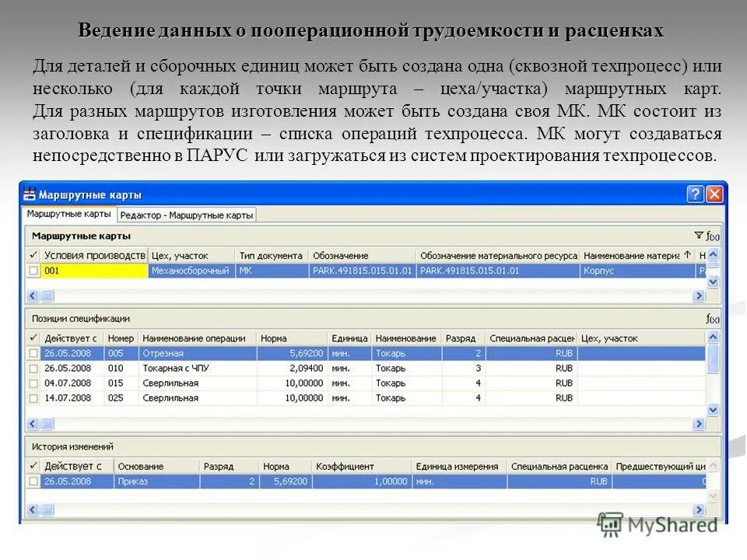Click the checkmark column header in Маршрутные карты table
Viewport: 747px width, 560px height.
point(32,254)
